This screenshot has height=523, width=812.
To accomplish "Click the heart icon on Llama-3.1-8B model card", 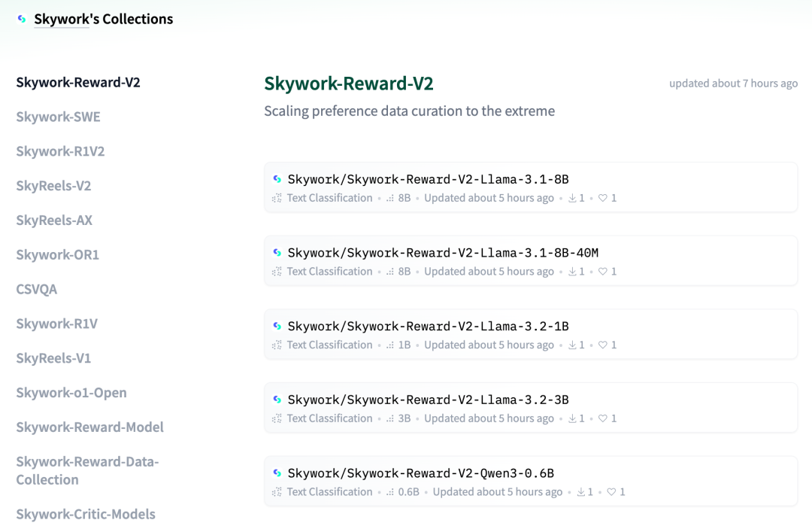I will click(x=603, y=198).
